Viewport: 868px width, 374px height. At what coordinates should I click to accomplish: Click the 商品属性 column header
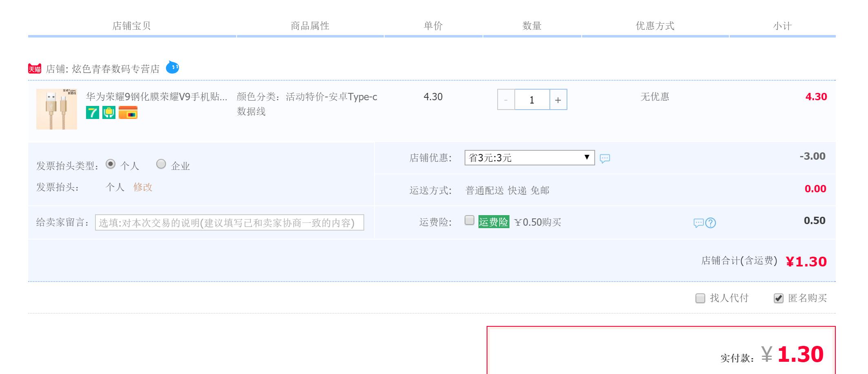tap(310, 26)
